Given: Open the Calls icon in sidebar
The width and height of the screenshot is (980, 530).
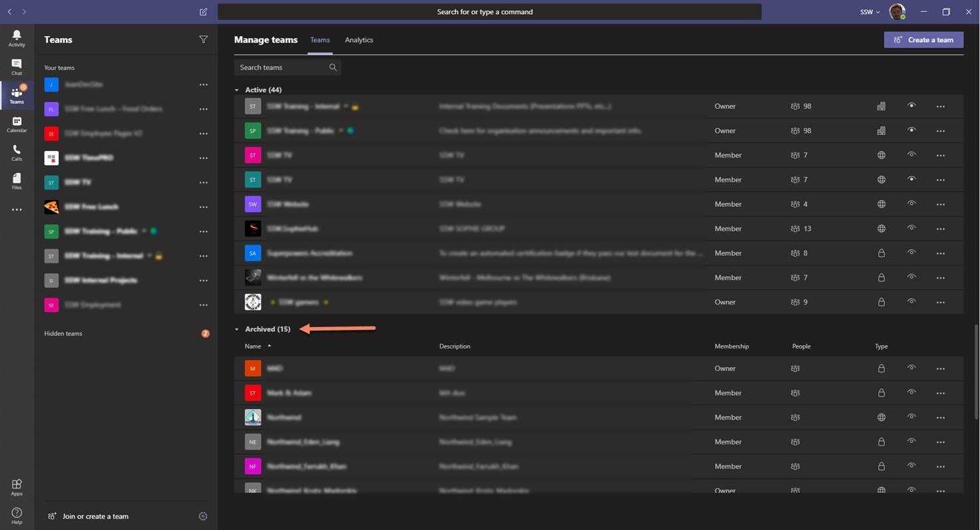Looking at the screenshot, I should (17, 152).
